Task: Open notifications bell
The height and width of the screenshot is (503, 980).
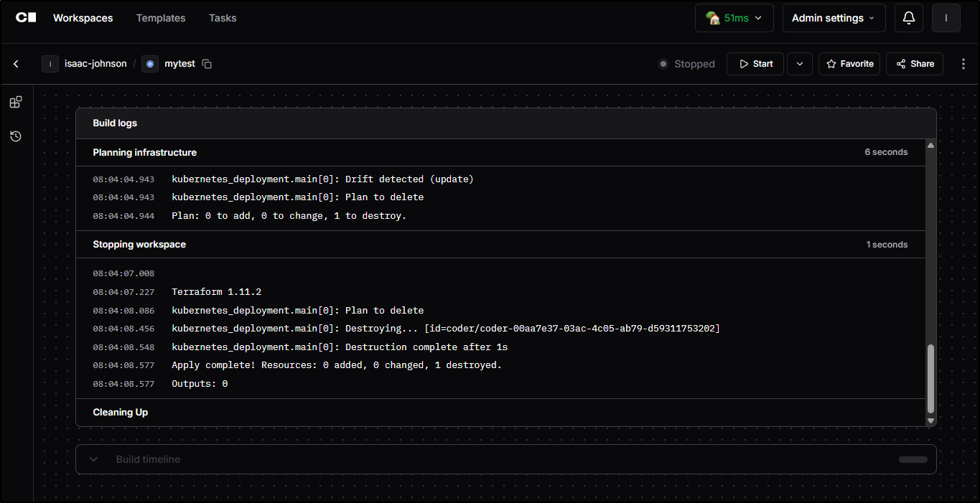Action: [908, 17]
